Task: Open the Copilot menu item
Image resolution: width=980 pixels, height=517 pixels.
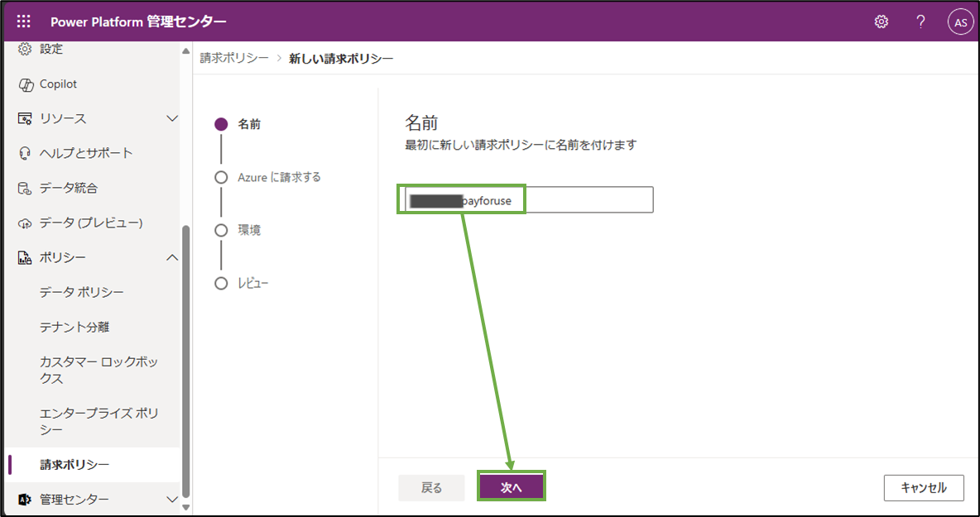Action: 58,84
